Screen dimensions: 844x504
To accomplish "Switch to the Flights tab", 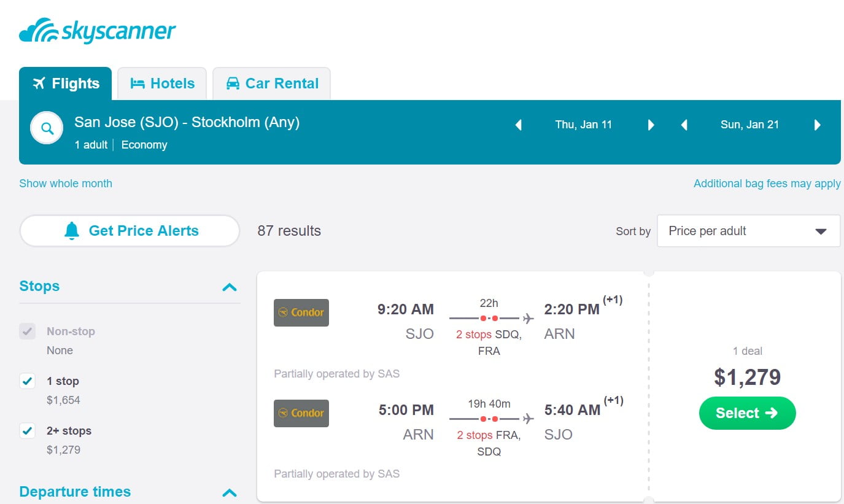I will pyautogui.click(x=66, y=83).
